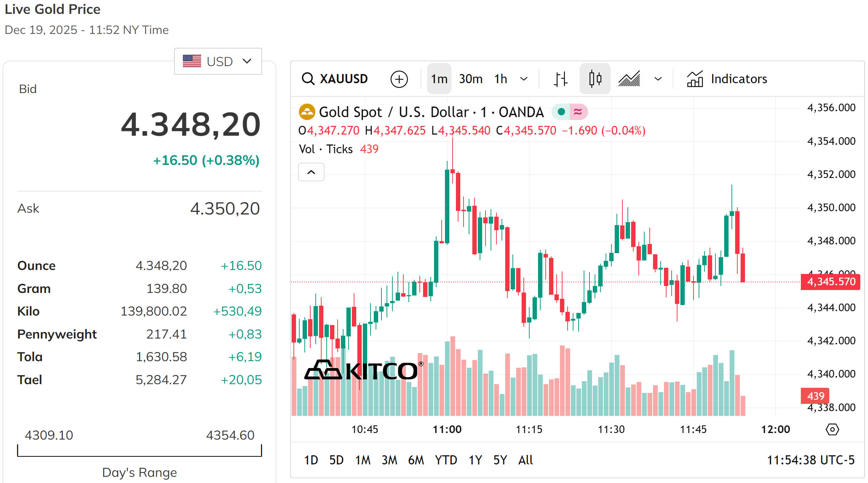Choose the area chart style icon

(x=629, y=79)
